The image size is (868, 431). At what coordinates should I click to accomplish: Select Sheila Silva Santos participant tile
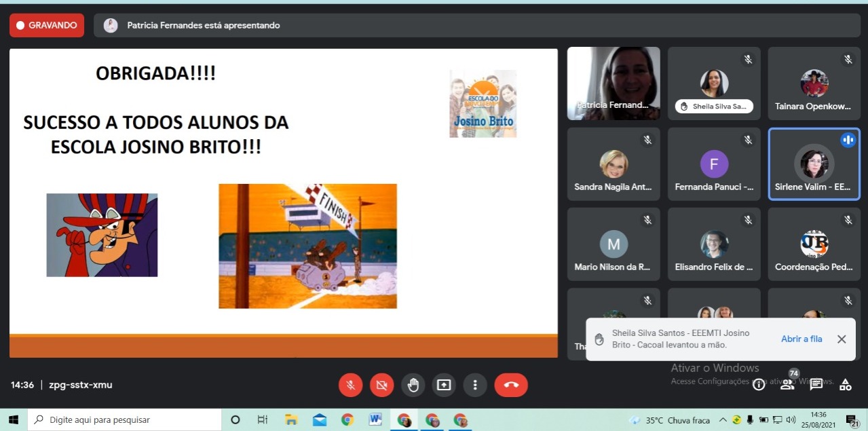click(714, 83)
